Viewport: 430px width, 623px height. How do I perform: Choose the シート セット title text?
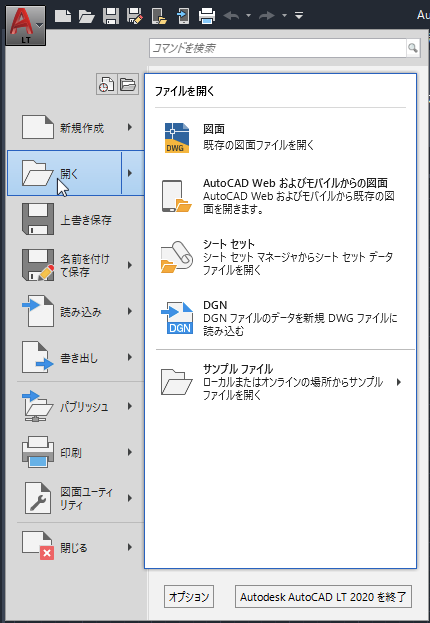click(x=229, y=244)
